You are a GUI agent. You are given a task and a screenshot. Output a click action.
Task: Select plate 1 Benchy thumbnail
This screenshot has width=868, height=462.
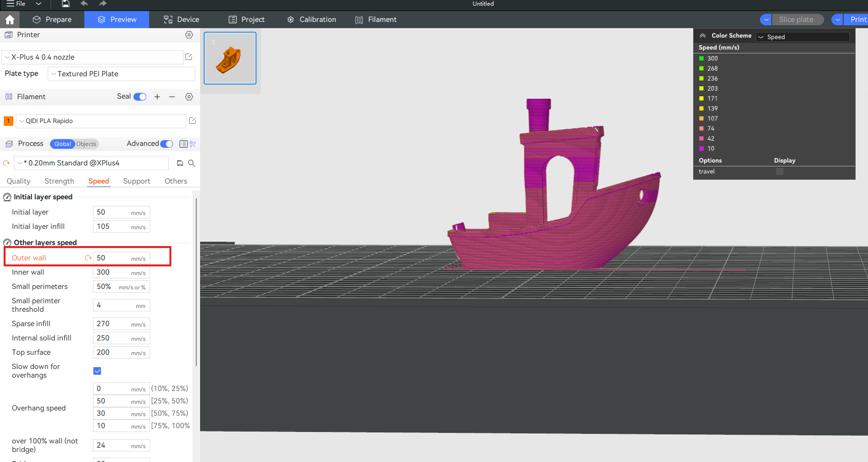point(230,58)
